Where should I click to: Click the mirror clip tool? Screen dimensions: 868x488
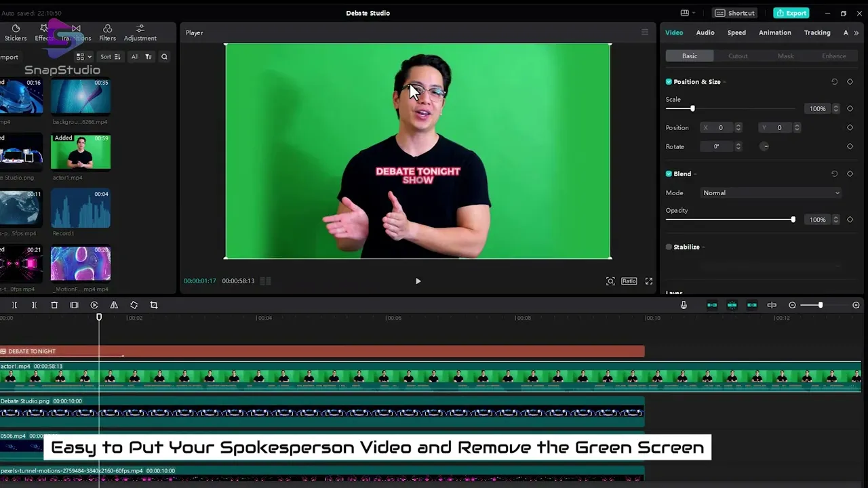pos(114,305)
